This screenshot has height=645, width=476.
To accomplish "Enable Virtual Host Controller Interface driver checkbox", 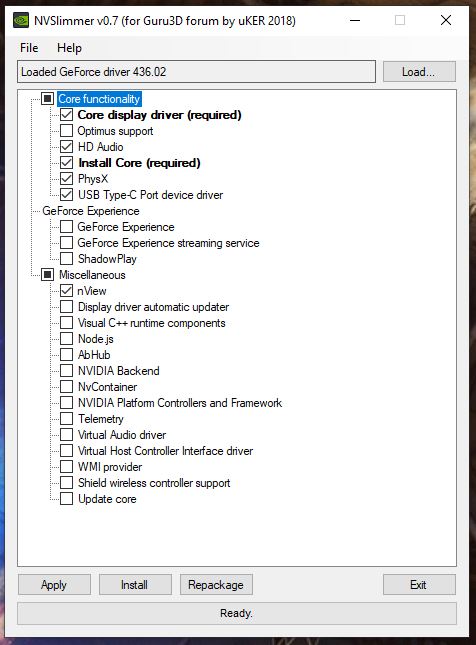I will point(66,451).
